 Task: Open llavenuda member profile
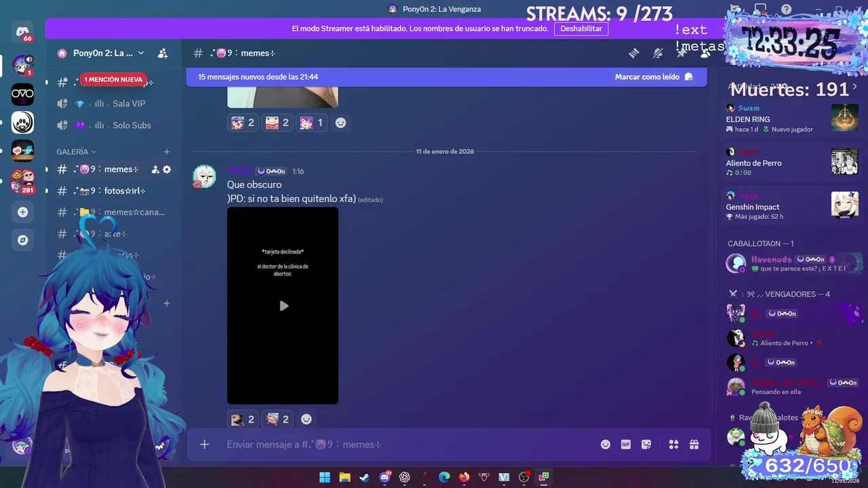click(x=792, y=263)
